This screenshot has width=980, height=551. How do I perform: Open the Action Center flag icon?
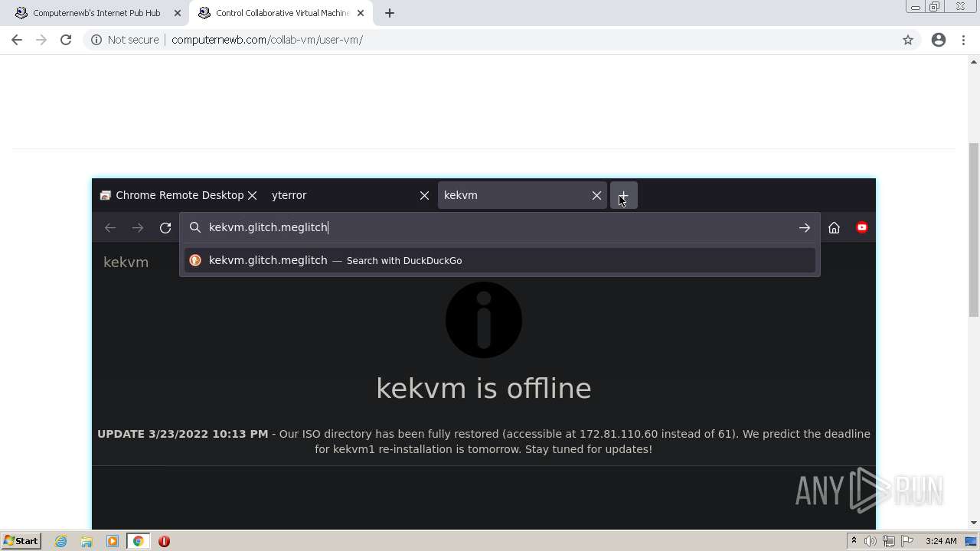907,541
